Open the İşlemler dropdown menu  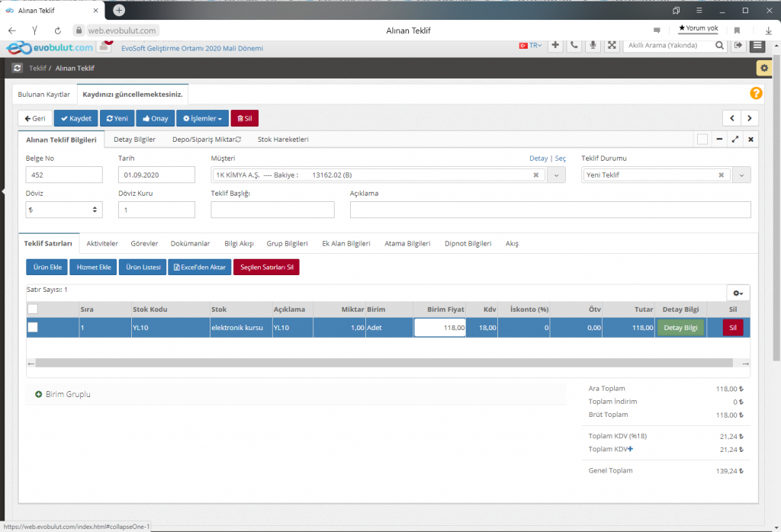tap(202, 119)
